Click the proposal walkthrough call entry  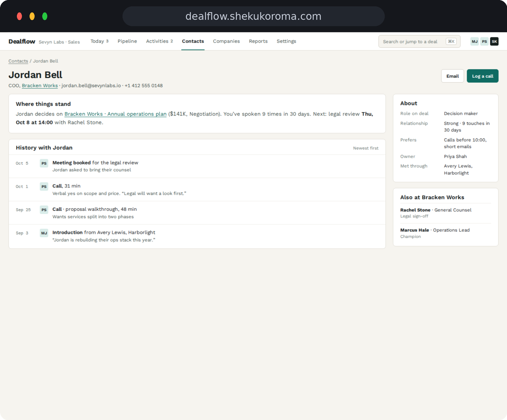click(197, 213)
